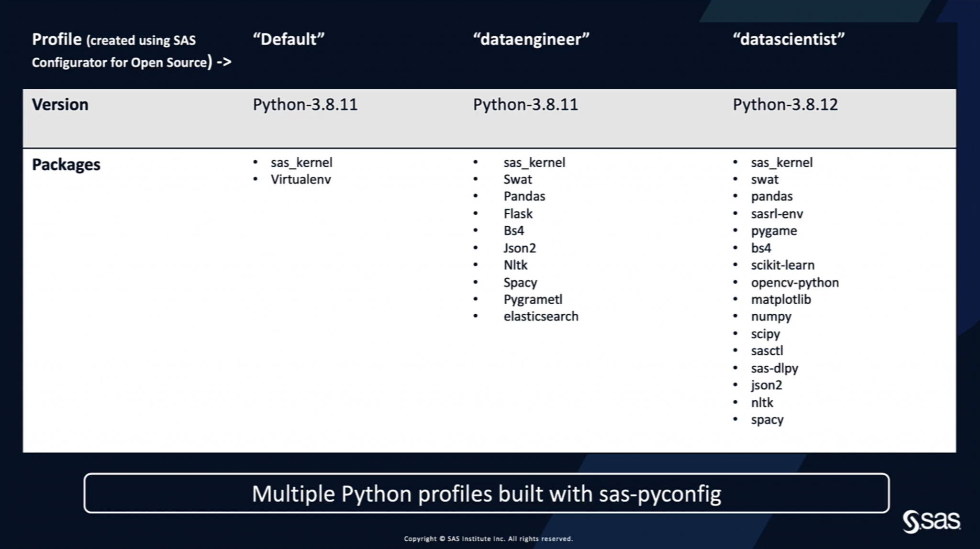Click the Version row label
Image resolution: width=980 pixels, height=549 pixels.
59,104
